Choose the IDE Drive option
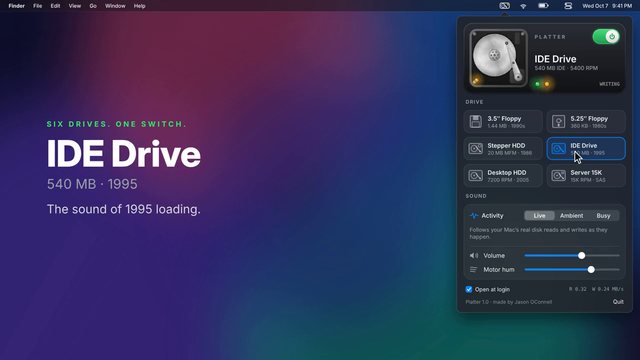Viewport: 640px width, 360px height. pos(586,149)
